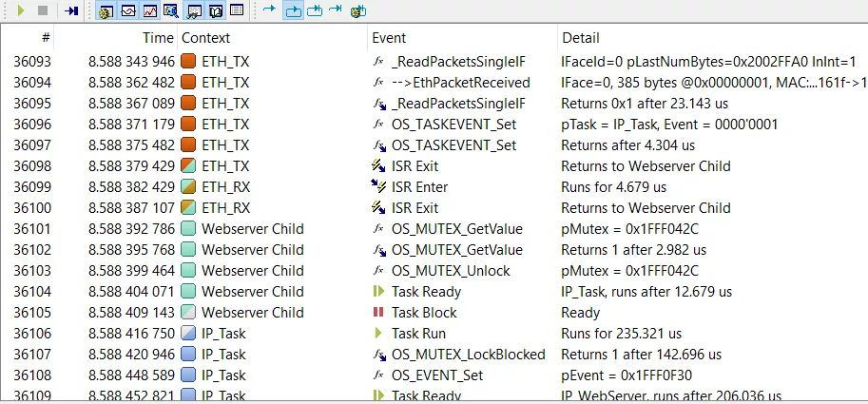Click the gear with teal arrow icon
This screenshot has width=868, height=404.
coord(358,10)
